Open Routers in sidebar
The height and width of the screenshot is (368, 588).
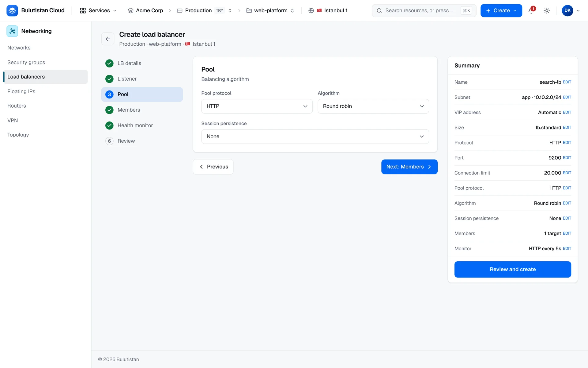[x=17, y=106]
